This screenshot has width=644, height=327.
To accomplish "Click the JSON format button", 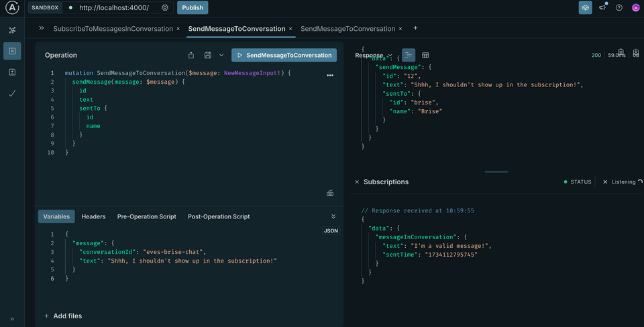I will [331, 231].
